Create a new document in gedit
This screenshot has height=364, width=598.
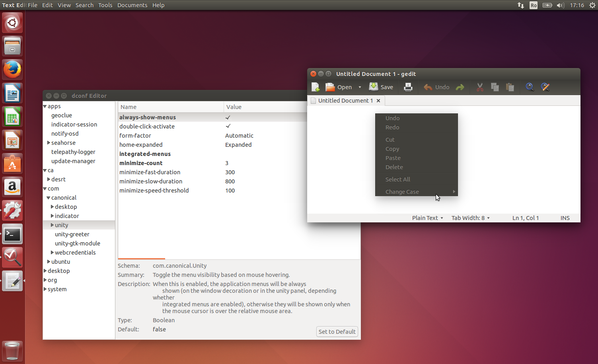(x=316, y=87)
